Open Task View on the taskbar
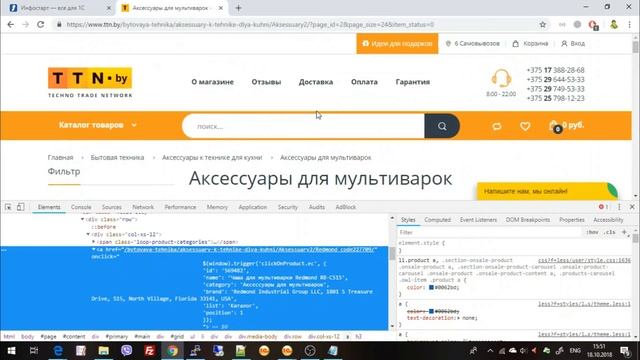 click(x=34, y=351)
